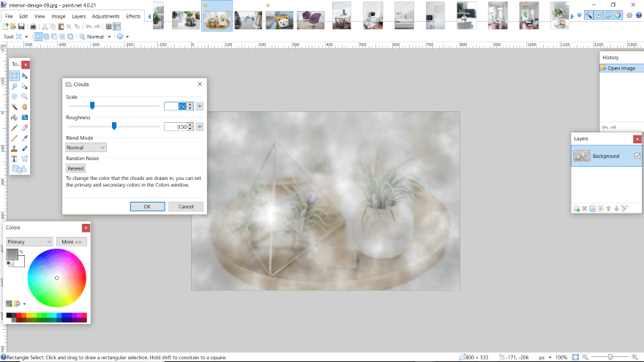Select the Recolor tool

click(25, 148)
